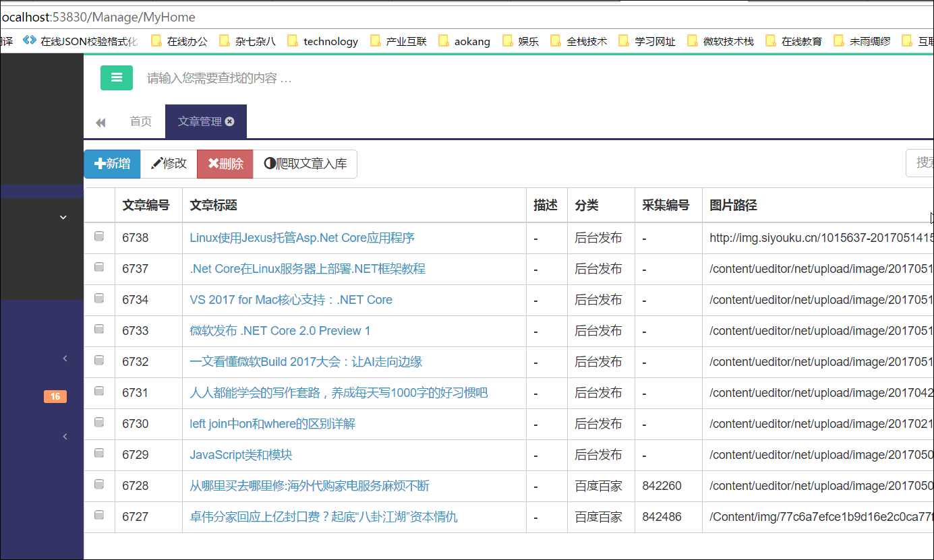Screen dimensions: 934x560
Task: Expand sidebar item with left chevron above badge 16
Action: pyautogui.click(x=65, y=359)
